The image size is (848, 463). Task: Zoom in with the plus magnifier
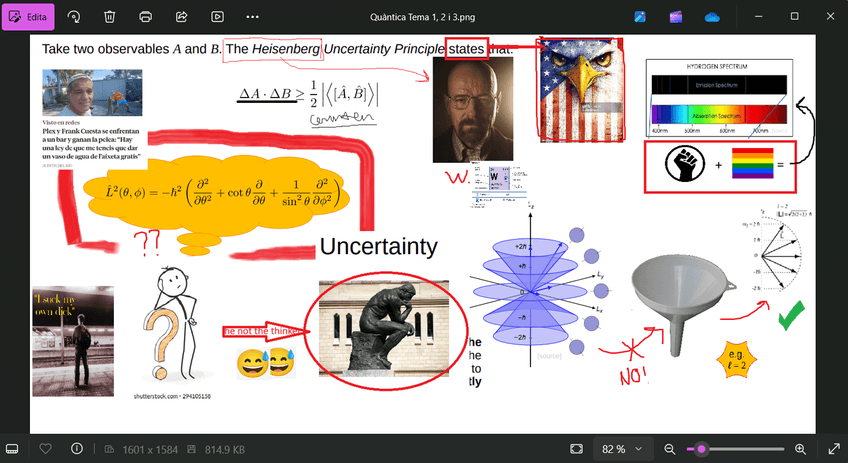801,449
